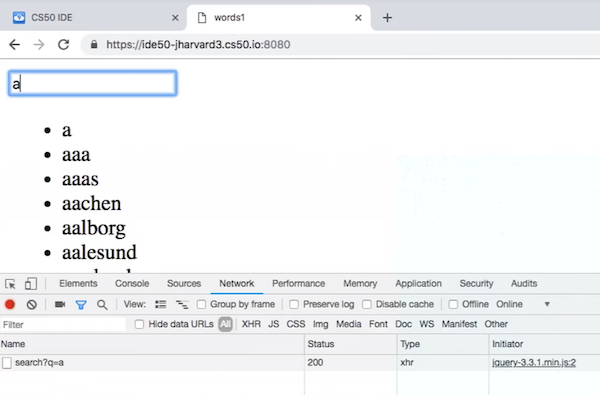Open the Memory panel
Viewport: 600px width, 395px height.
(x=360, y=284)
